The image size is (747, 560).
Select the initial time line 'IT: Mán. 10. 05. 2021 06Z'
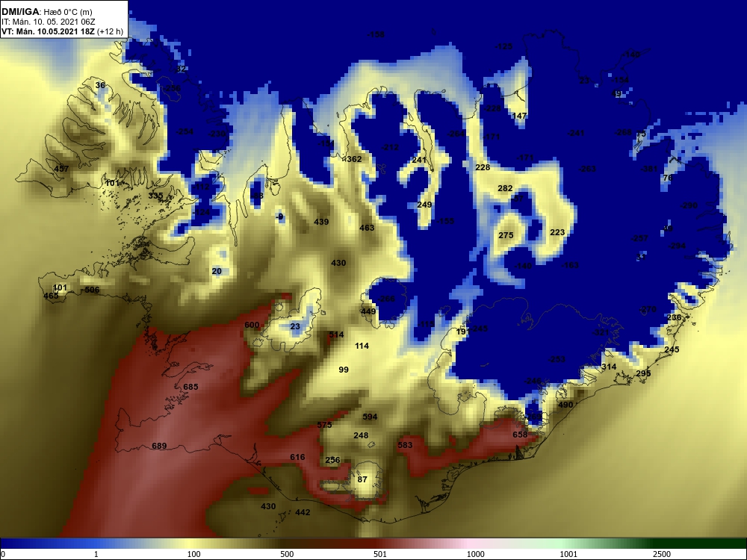48,22
